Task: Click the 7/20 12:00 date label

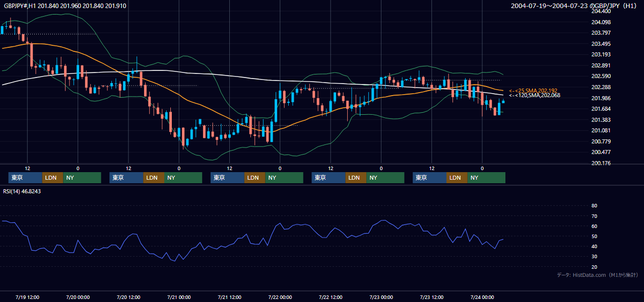Action: tap(128, 297)
